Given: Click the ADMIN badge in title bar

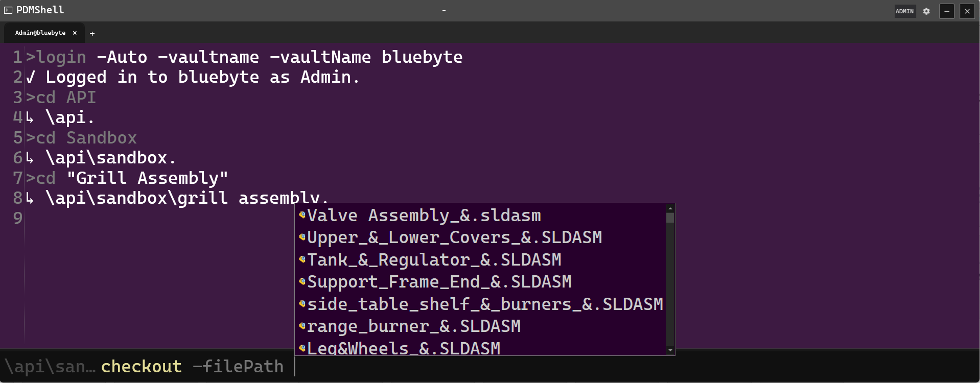Looking at the screenshot, I should pyautogui.click(x=904, y=11).
